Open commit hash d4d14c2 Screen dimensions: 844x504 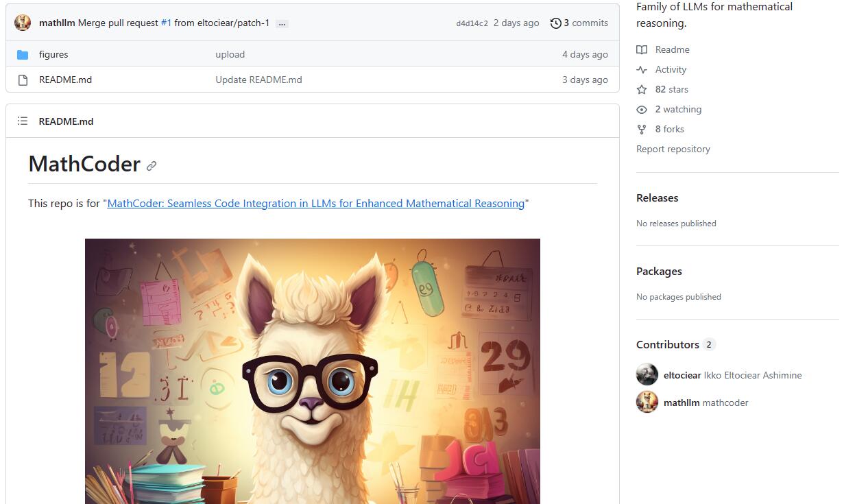[472, 23]
